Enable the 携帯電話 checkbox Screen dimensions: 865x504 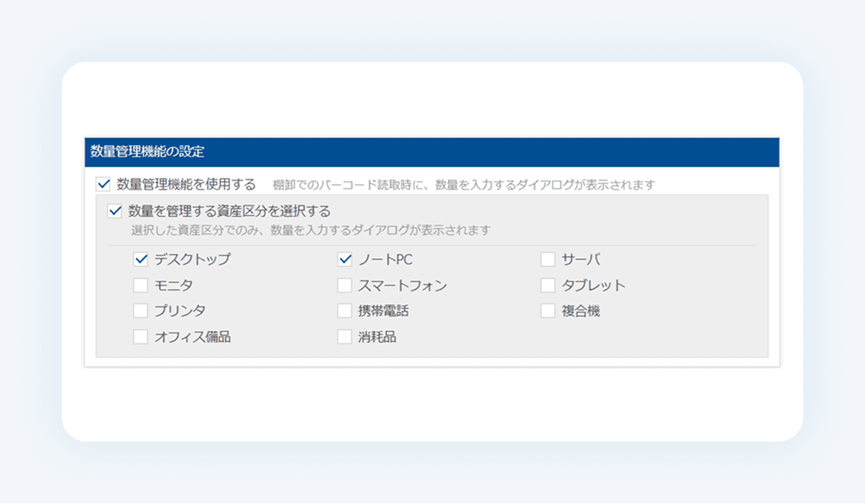pyautogui.click(x=344, y=310)
